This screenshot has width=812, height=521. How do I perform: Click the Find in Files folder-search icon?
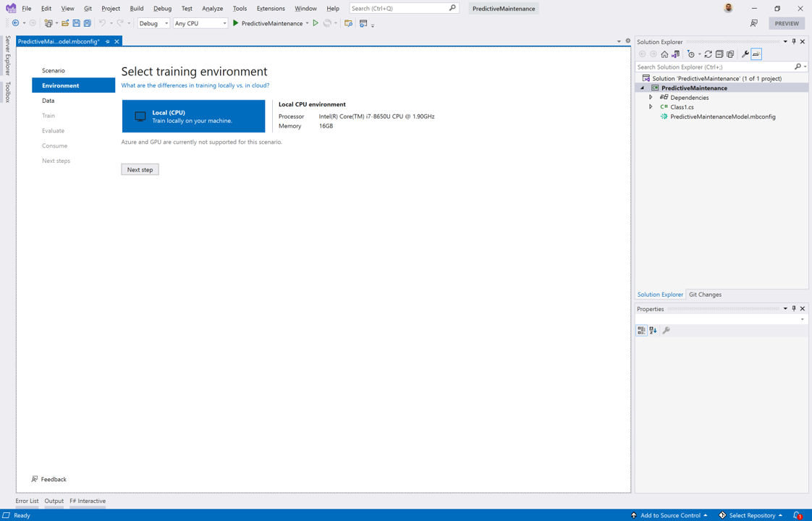coord(349,22)
